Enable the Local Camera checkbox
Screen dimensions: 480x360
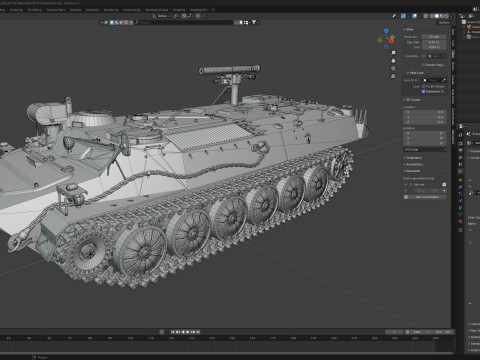click(x=423, y=56)
